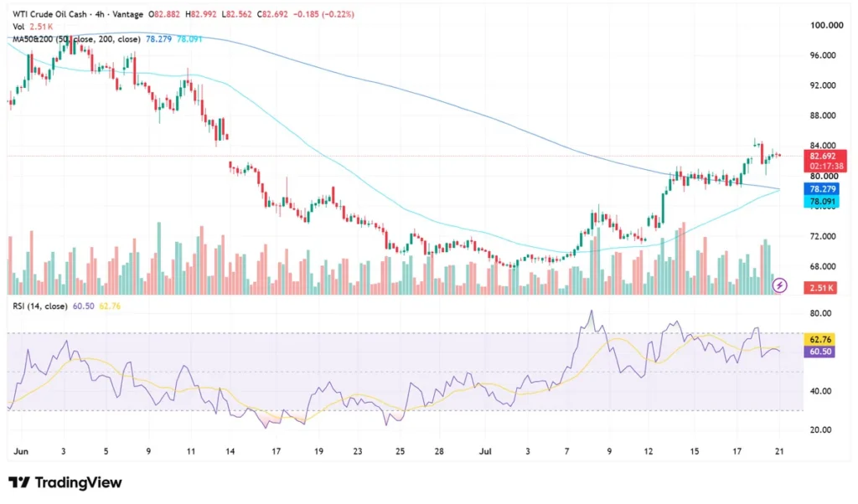
Task: Click the Jul date axis label
Action: [x=485, y=451]
